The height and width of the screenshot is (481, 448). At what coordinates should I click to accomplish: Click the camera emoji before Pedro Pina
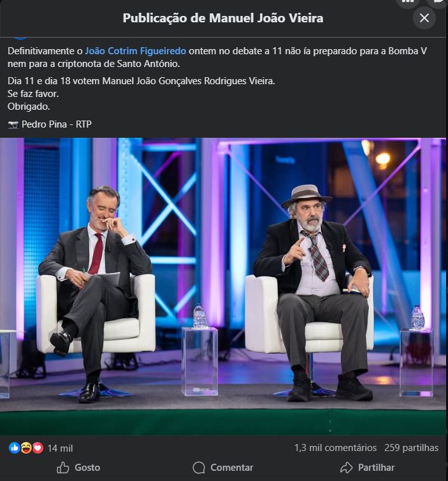pyautogui.click(x=13, y=124)
